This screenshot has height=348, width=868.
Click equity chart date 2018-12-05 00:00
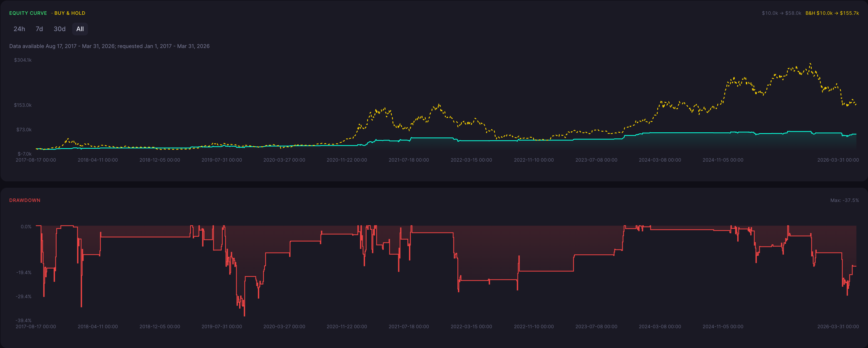(x=160, y=160)
